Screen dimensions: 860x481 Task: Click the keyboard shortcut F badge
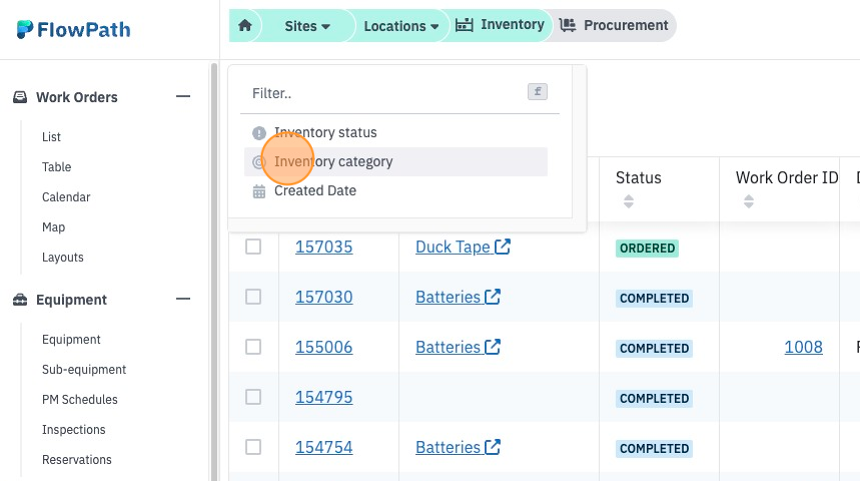(538, 92)
